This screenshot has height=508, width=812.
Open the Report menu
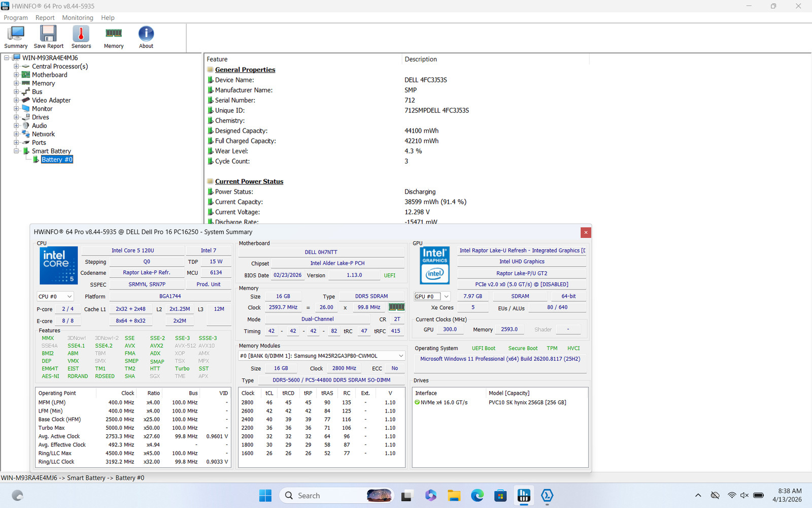[x=45, y=17]
